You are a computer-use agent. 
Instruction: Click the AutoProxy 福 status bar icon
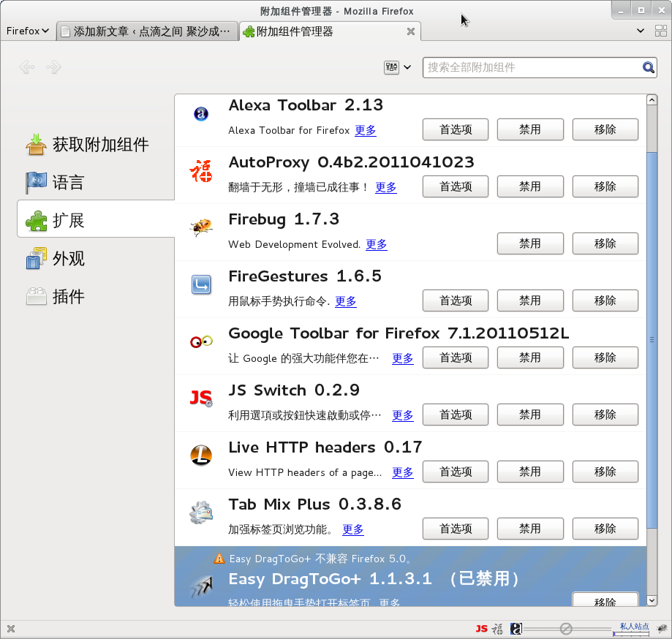pos(497,629)
